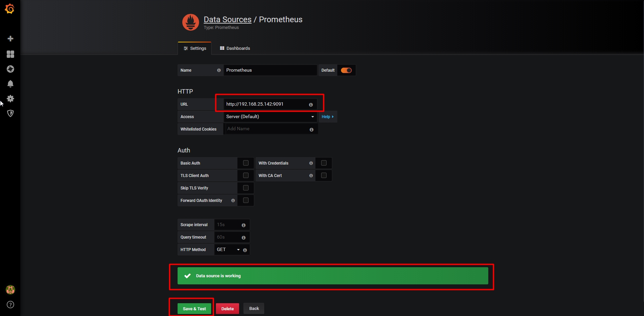Viewport: 644px width, 316px height.
Task: Show info tooltip for HTTP Method
Action: click(245, 250)
